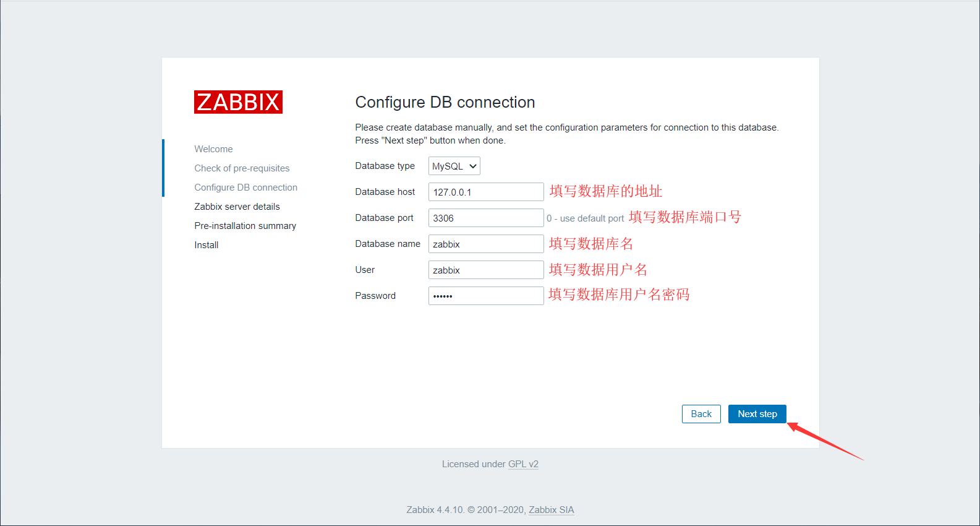
Task: Open the GPL v2 license link
Action: coord(523,464)
